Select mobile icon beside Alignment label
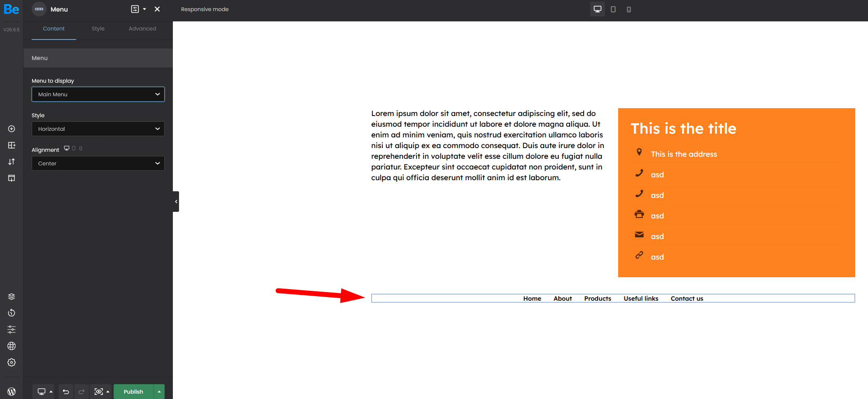The image size is (868, 399). (81, 148)
